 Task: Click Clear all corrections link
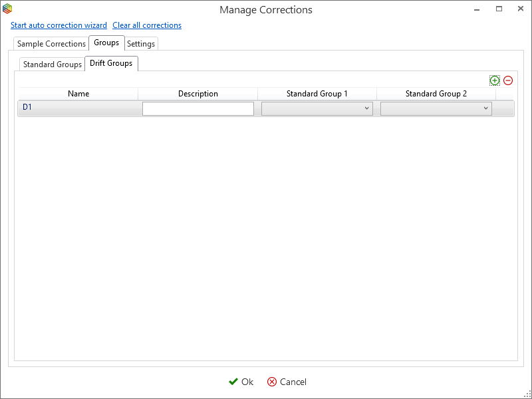[x=147, y=25]
